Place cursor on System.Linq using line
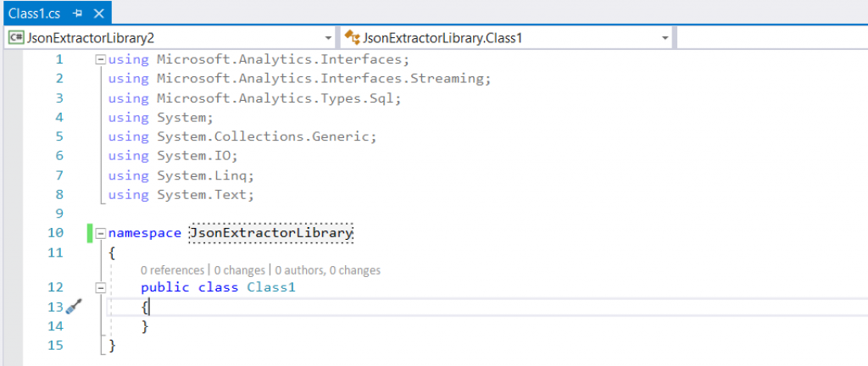This screenshot has height=366, width=868. tap(205, 175)
